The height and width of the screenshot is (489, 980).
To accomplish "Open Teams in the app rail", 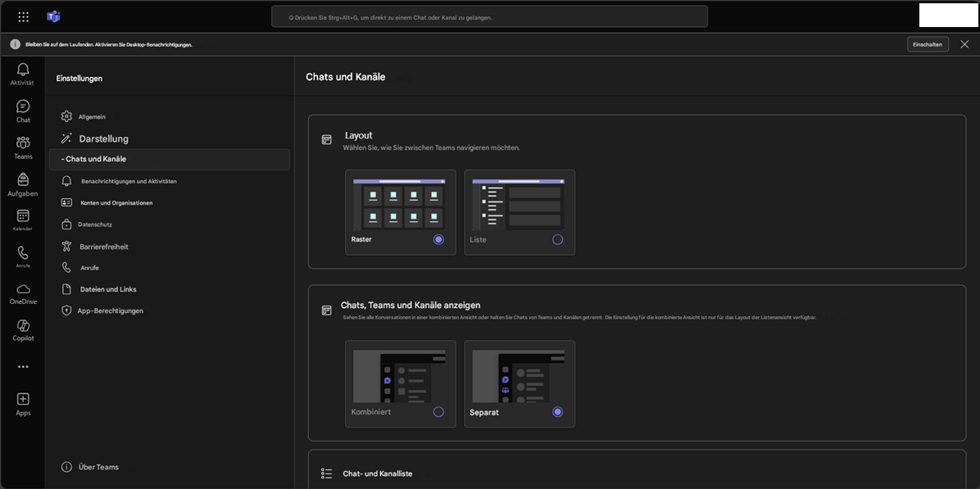I will [22, 148].
